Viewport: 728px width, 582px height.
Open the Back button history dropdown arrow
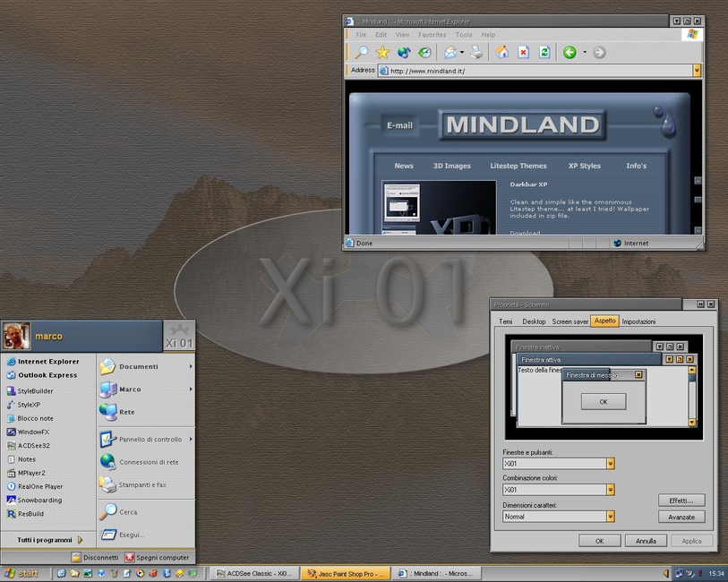(585, 53)
